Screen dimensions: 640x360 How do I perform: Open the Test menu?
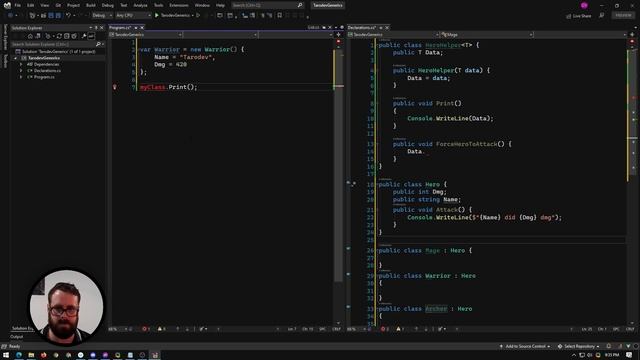124,5
